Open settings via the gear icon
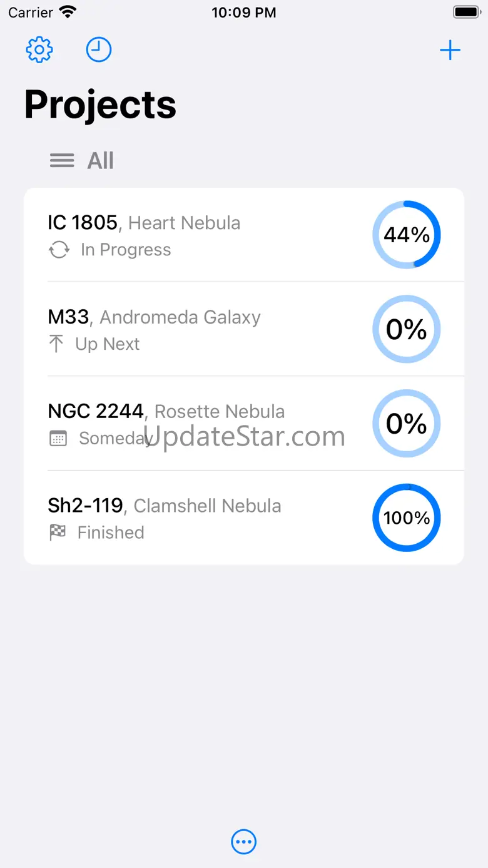The height and width of the screenshot is (868, 488). click(39, 50)
